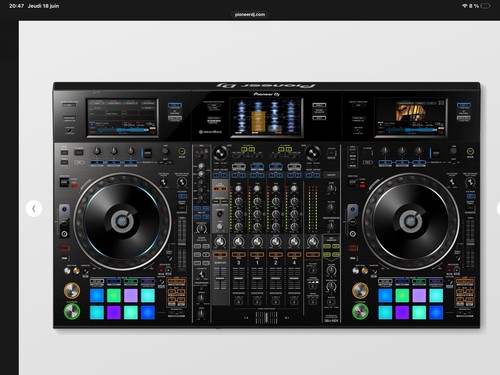Tap the channel 2 fader
The image size is (500, 375).
pos(276,278)
